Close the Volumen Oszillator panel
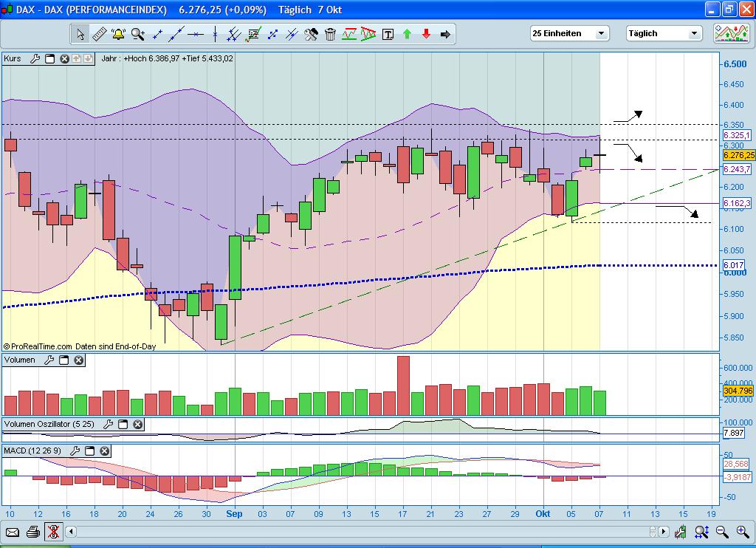Screen dimensions: 756x548 tap(138, 424)
